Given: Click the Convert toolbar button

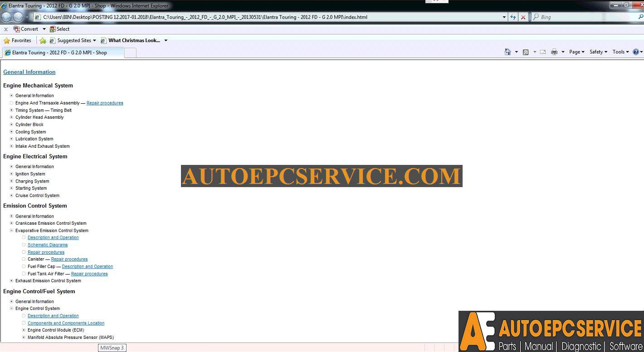Looking at the screenshot, I should [26, 29].
